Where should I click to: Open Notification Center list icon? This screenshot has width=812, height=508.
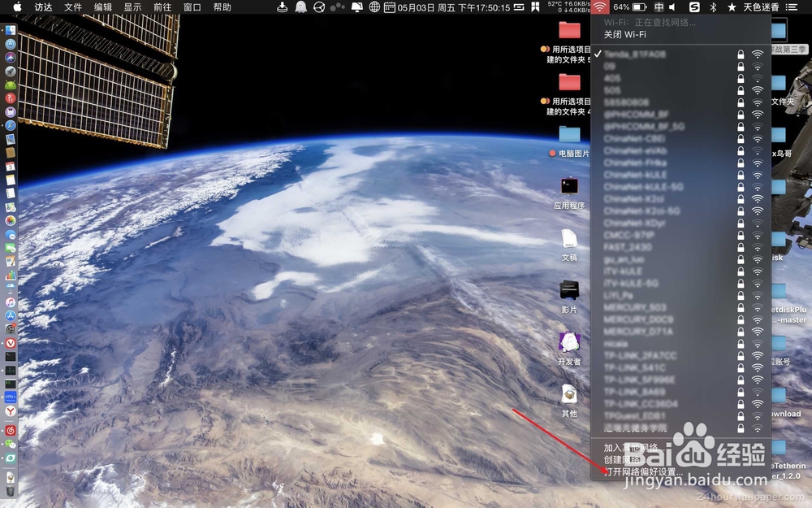[x=791, y=7]
